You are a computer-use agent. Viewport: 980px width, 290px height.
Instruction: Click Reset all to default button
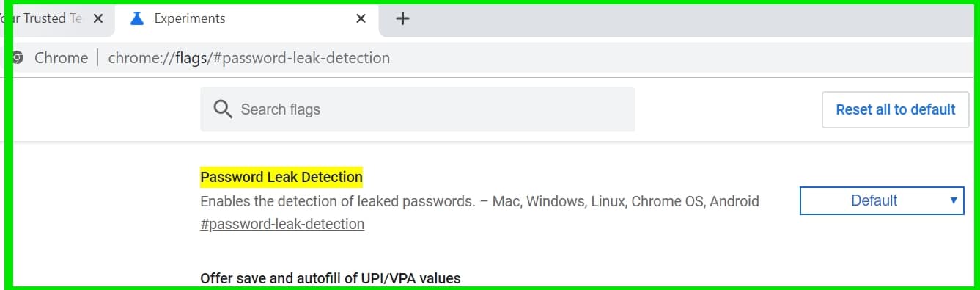(896, 109)
